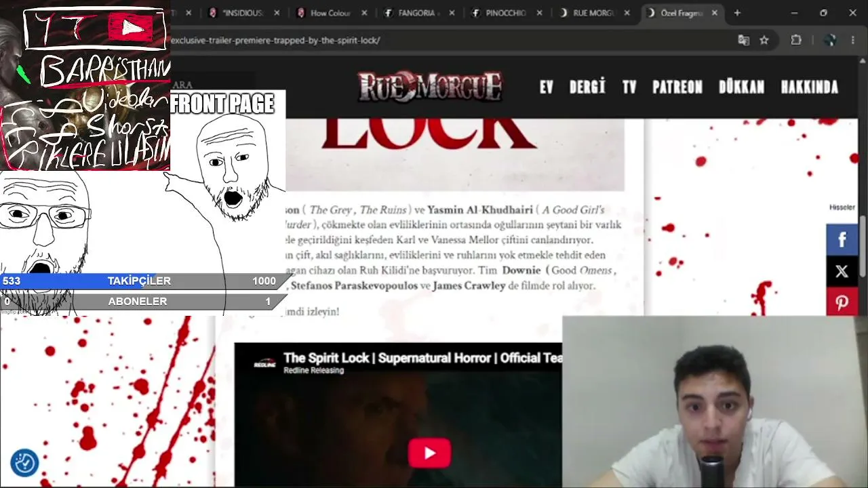Viewport: 868px width, 488px height.
Task: Restore down the browser window
Action: click(823, 13)
